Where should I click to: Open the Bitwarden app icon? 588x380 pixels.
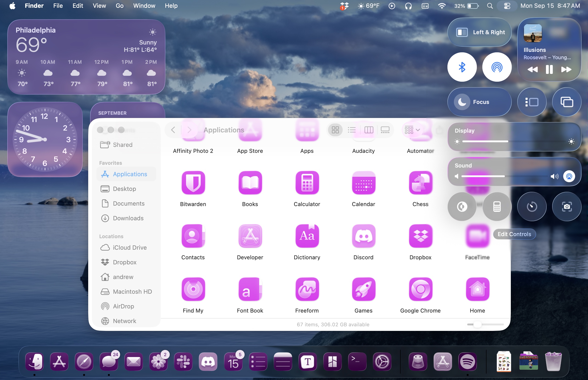[193, 183]
